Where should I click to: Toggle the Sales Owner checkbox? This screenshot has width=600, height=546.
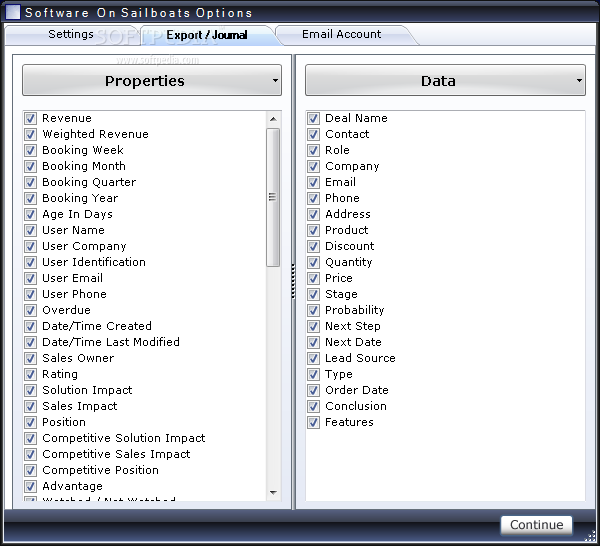[x=31, y=359]
